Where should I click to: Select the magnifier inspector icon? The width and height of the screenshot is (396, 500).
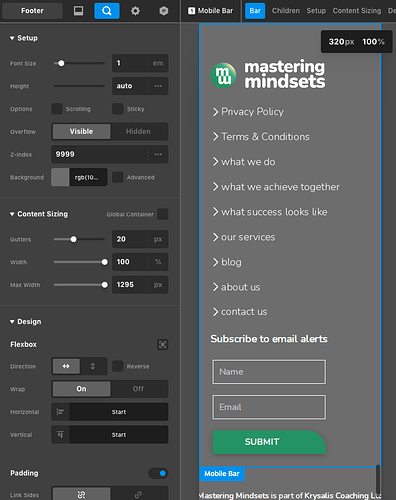click(107, 11)
